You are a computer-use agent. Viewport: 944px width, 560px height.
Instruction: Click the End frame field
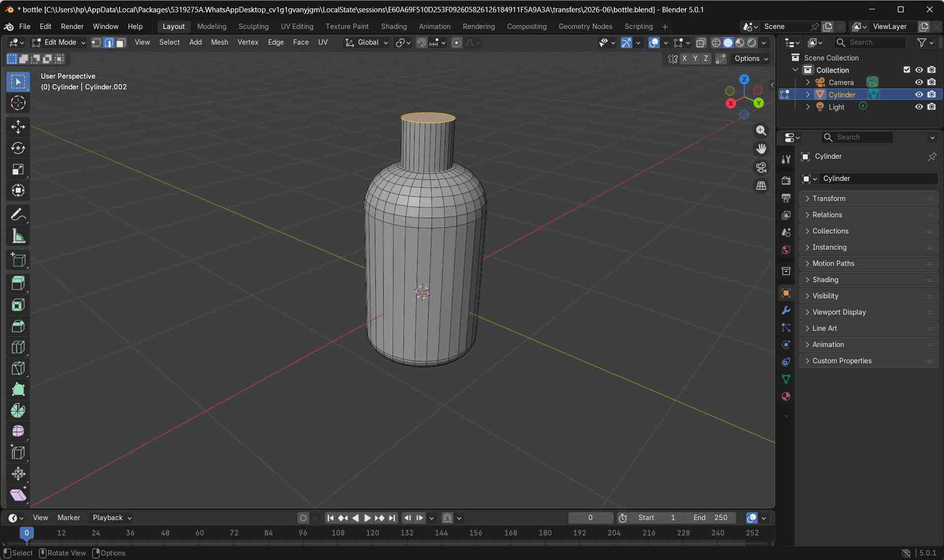pos(710,518)
